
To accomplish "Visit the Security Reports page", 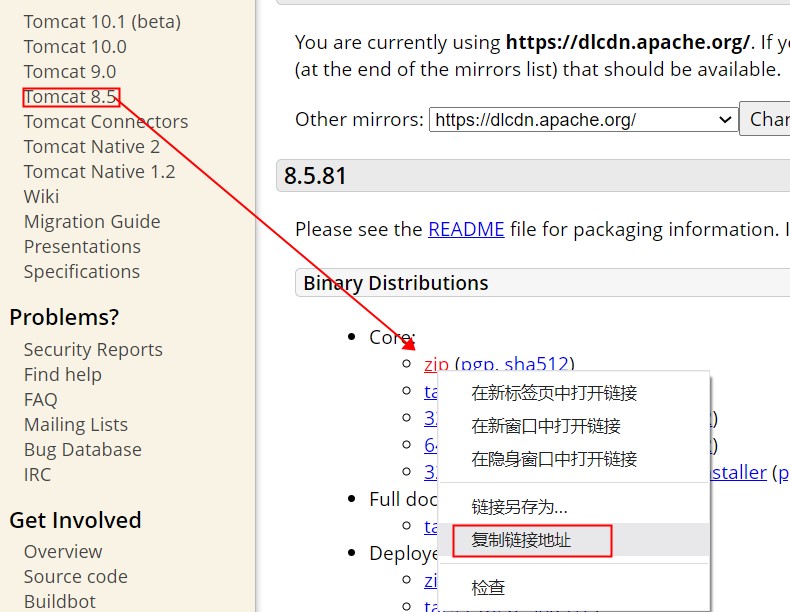I will (93, 349).
